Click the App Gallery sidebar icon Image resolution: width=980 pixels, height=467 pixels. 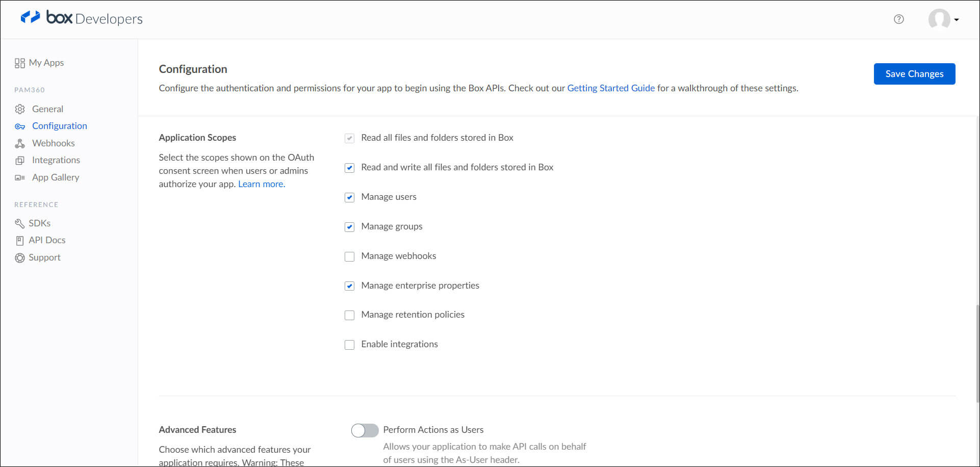click(x=20, y=178)
